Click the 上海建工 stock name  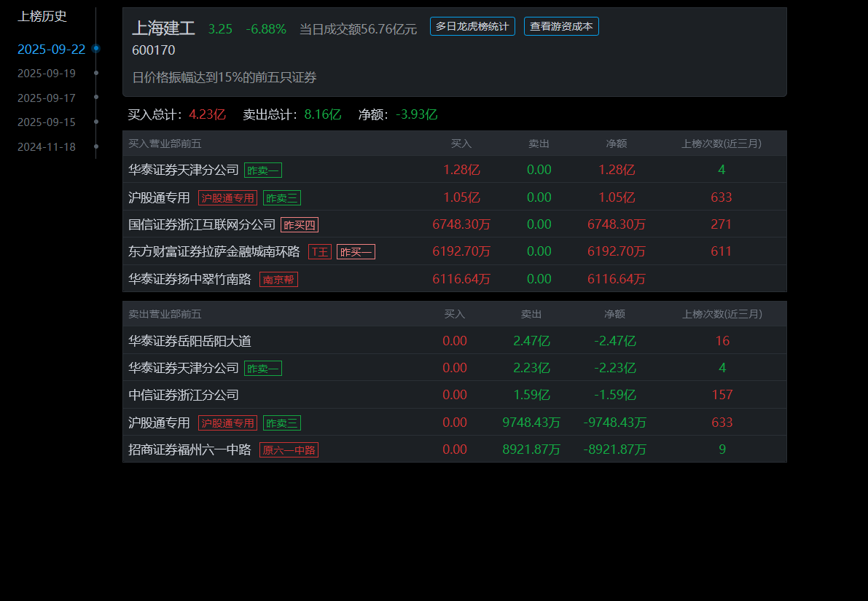coord(163,28)
